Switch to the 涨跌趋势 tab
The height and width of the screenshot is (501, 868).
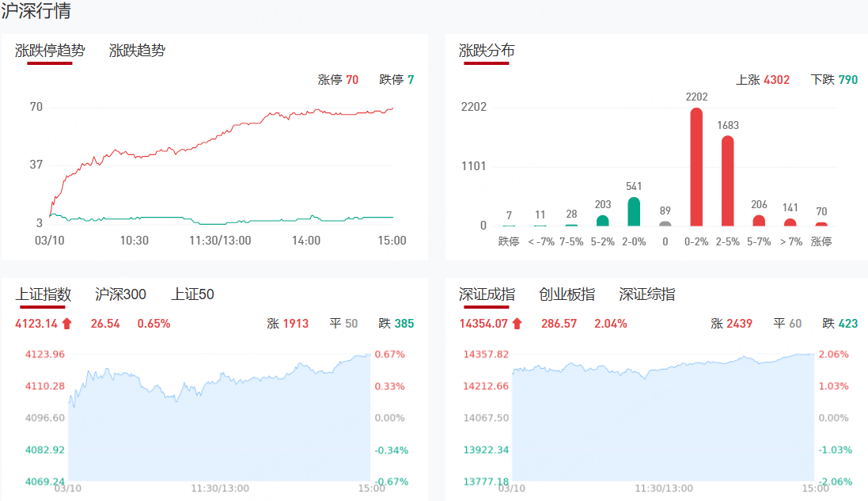coord(137,51)
